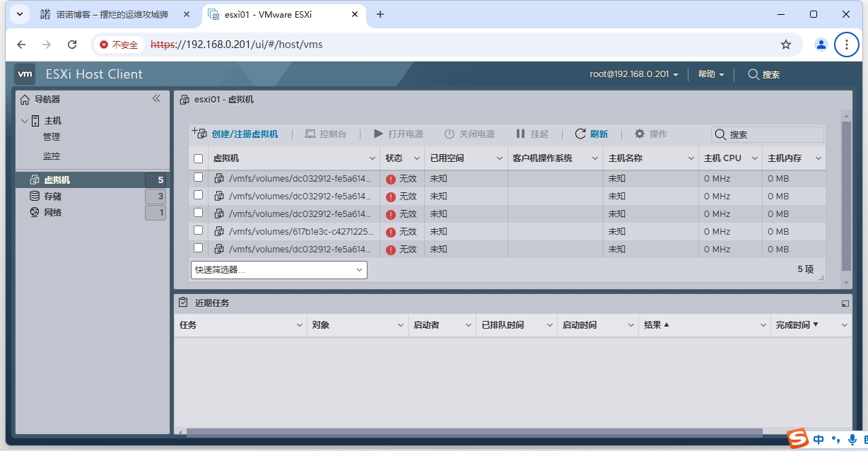868x451 pixels.
Task: Click the 存储 storage icon in navigator
Action: click(x=34, y=197)
